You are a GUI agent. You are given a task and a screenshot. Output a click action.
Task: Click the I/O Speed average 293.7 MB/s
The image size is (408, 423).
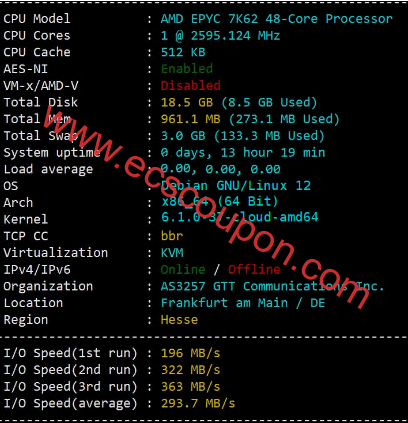coord(198,403)
